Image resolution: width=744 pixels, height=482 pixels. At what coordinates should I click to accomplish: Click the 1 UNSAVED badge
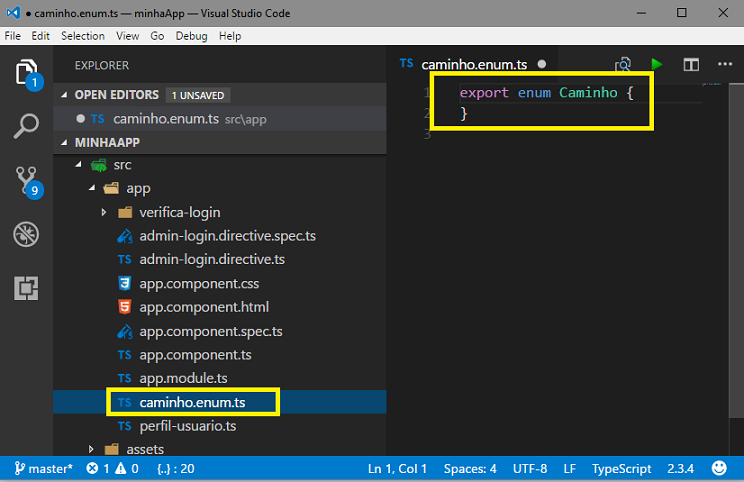(x=198, y=95)
